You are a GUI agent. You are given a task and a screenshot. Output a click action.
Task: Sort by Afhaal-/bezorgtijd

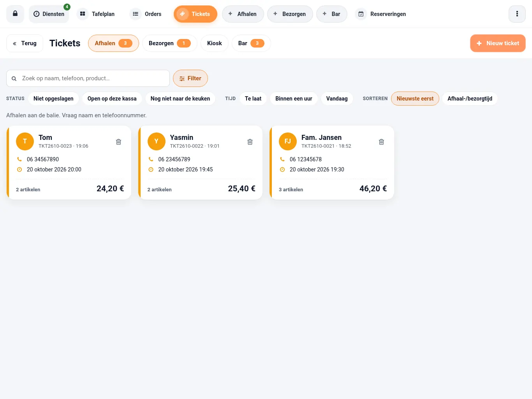click(x=470, y=99)
